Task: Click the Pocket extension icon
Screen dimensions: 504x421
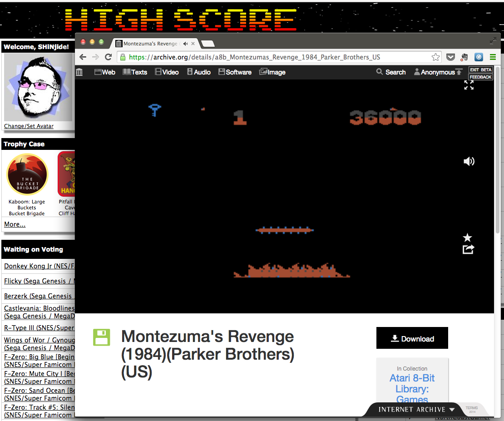Action: pos(450,57)
